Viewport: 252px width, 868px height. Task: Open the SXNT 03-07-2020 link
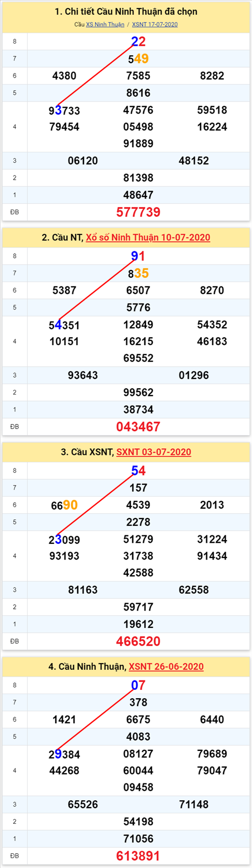154,452
